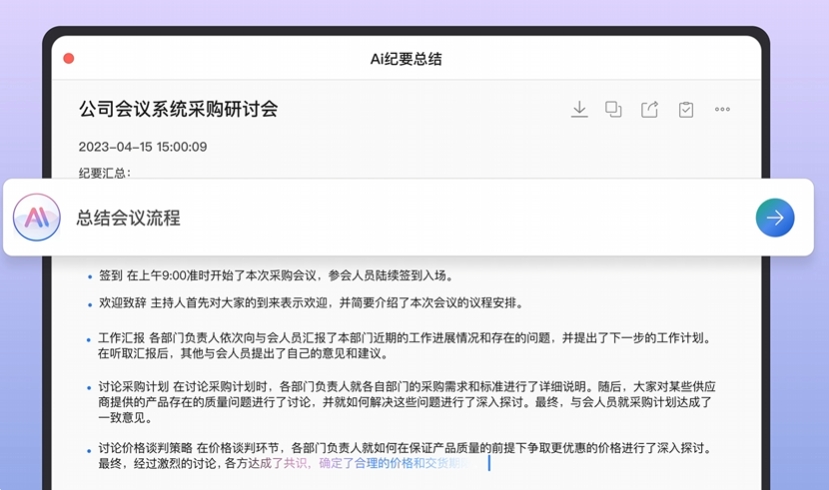The height and width of the screenshot is (490, 829).
Task: Click the red close dot of the window
Action: [69, 58]
